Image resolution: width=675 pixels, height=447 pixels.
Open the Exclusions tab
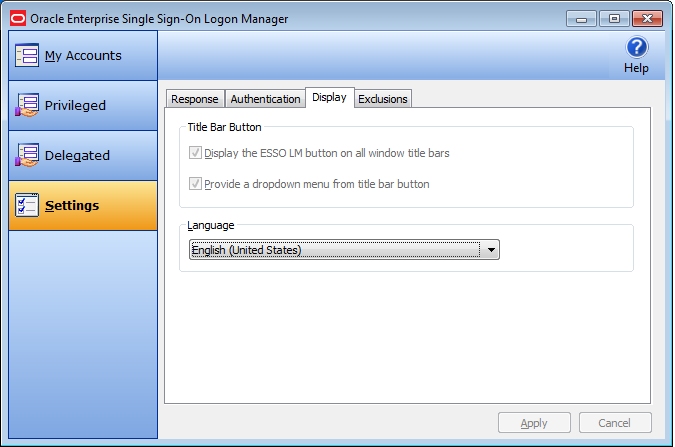383,99
